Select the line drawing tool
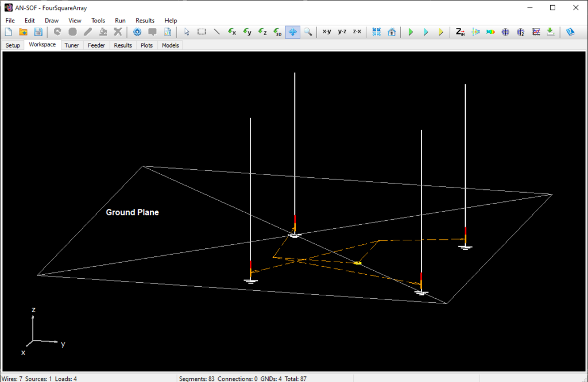 (x=216, y=32)
